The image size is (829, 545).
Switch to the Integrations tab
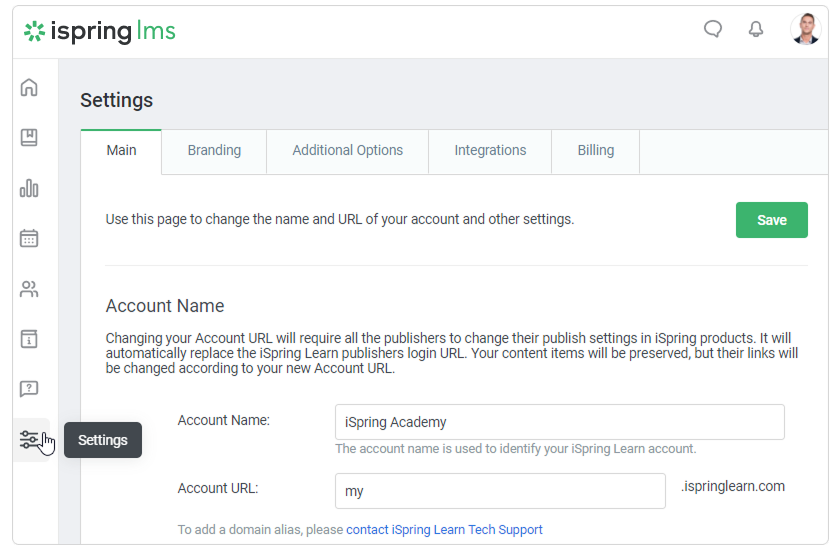490,151
